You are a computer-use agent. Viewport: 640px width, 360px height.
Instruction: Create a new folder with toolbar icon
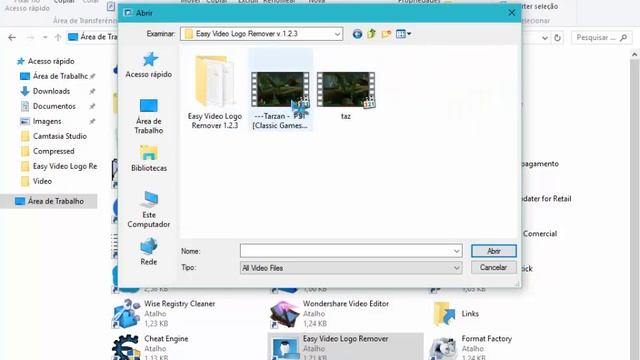click(x=386, y=34)
